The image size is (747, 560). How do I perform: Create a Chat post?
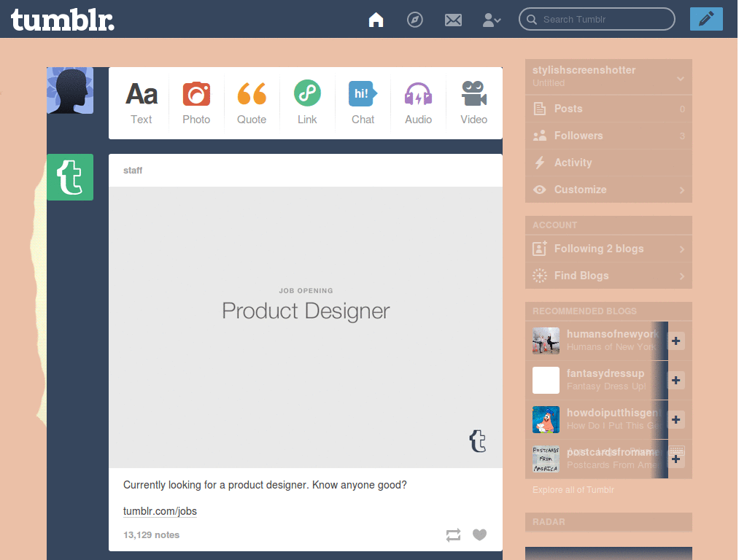[x=363, y=103]
